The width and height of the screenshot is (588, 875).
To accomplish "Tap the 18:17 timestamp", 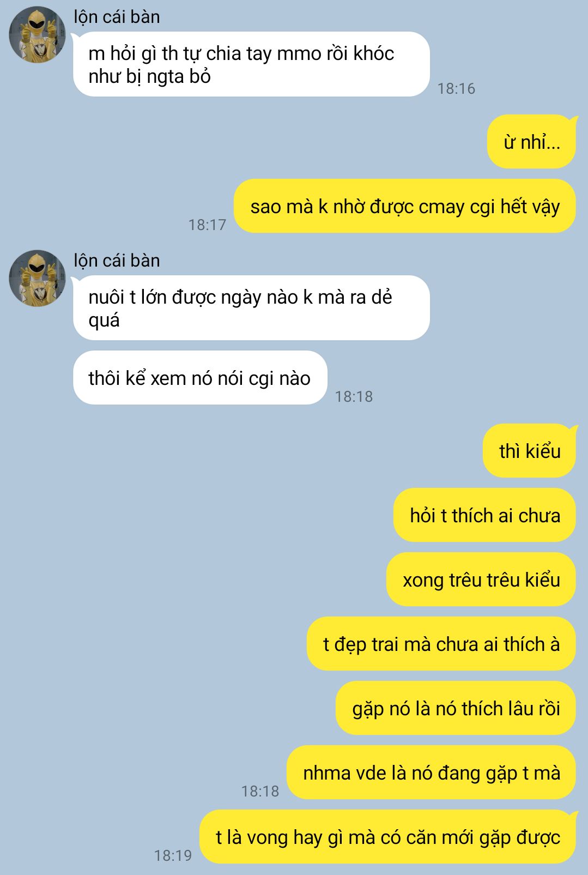I will (207, 225).
